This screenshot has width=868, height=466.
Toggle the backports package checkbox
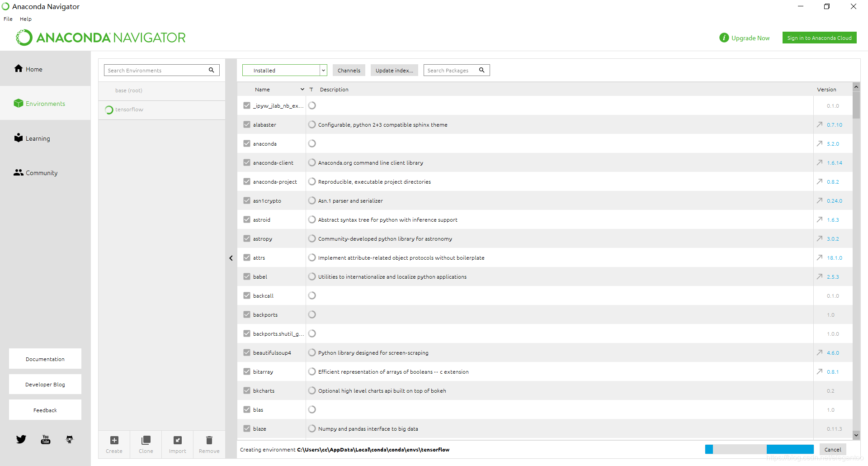[x=247, y=314]
